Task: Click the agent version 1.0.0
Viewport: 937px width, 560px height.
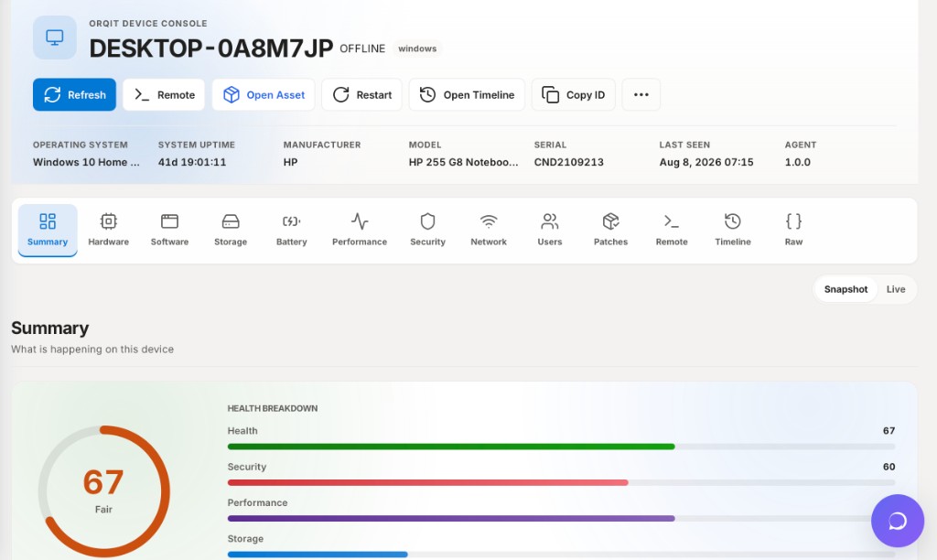Action: tap(798, 162)
